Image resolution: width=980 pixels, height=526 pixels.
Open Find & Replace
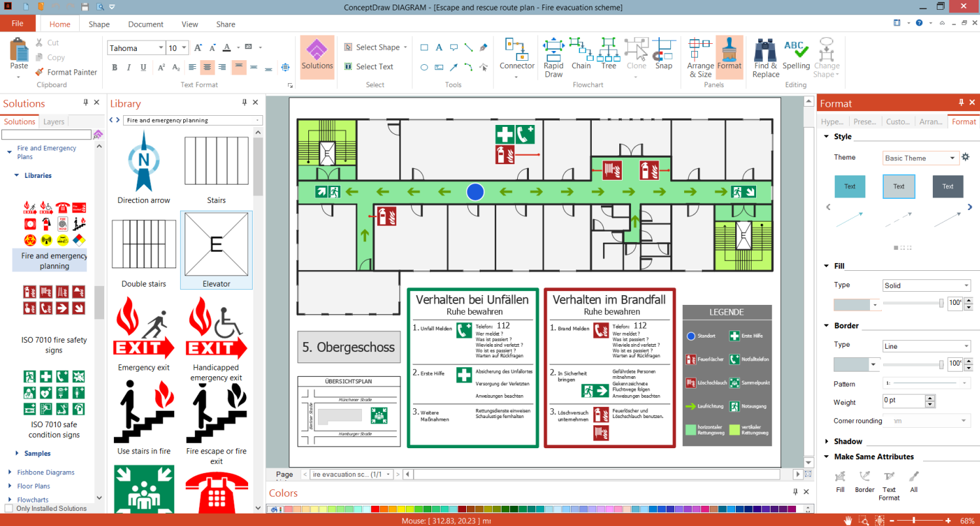pos(766,58)
